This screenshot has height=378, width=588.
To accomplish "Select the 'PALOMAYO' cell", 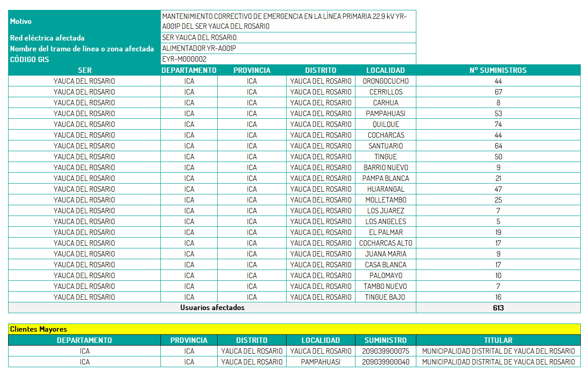I will pyautogui.click(x=385, y=275).
